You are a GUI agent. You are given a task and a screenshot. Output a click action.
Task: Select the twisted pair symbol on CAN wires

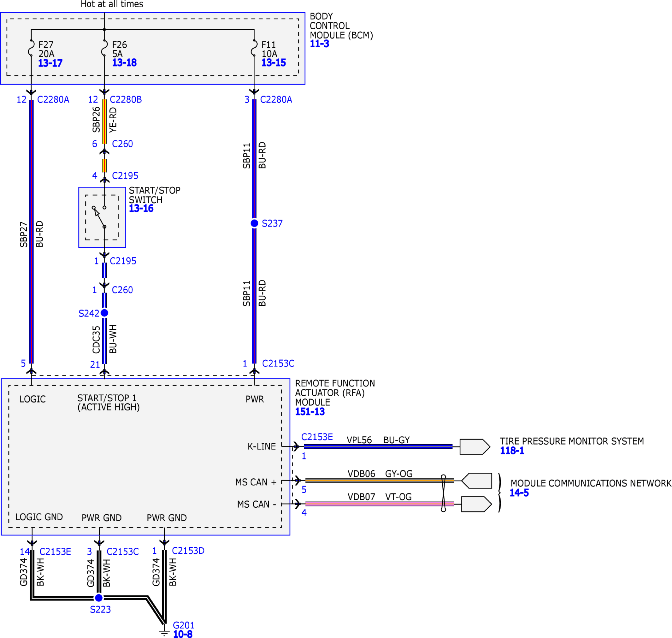[443, 493]
